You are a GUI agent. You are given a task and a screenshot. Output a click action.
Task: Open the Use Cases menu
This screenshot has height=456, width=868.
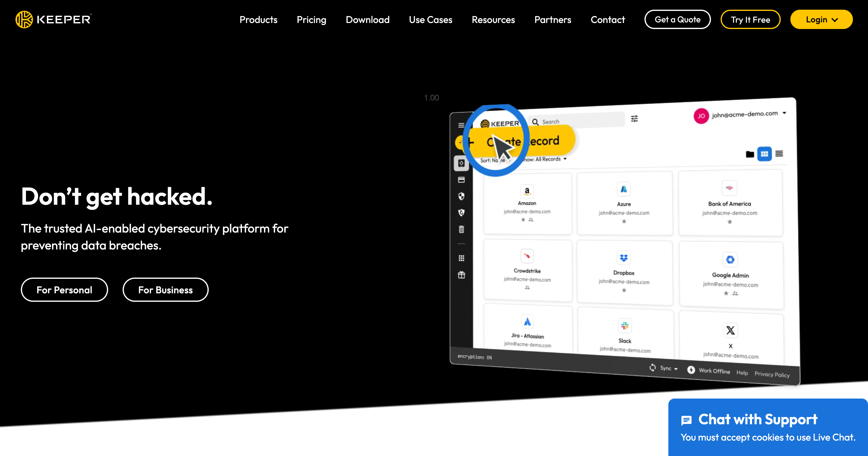(430, 19)
